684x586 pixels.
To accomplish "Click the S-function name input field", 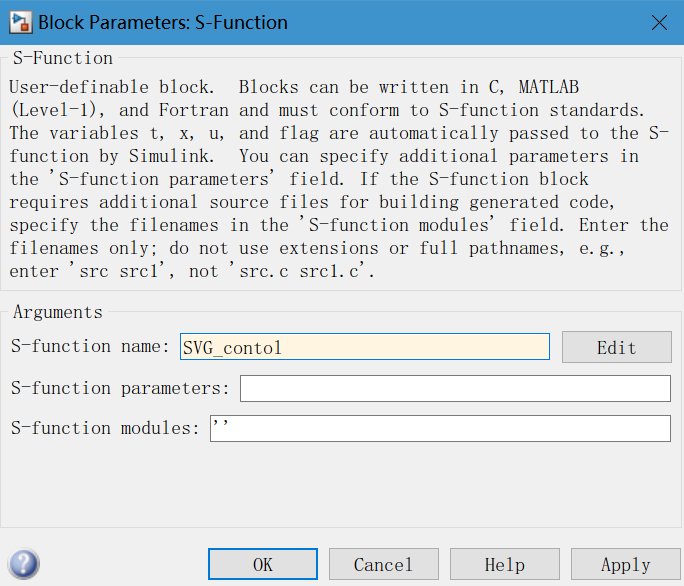I will point(365,347).
